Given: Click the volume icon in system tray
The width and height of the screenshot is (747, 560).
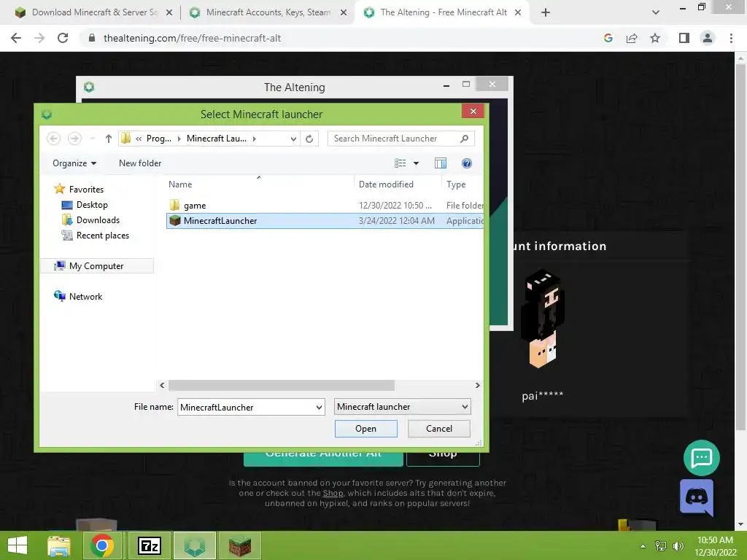Looking at the screenshot, I should tap(678, 546).
